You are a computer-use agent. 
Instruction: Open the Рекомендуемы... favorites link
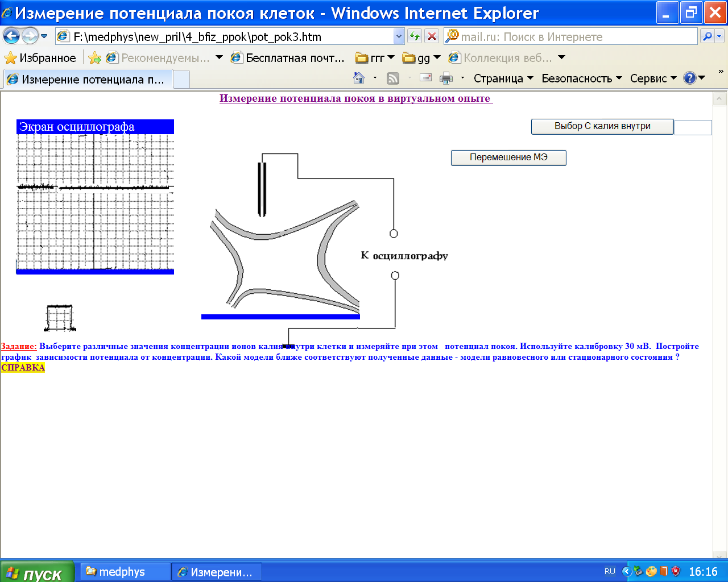(x=158, y=58)
